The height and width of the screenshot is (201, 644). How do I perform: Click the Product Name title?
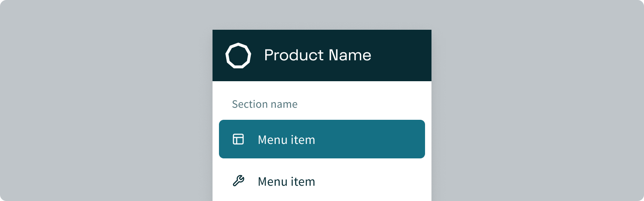coord(318,55)
